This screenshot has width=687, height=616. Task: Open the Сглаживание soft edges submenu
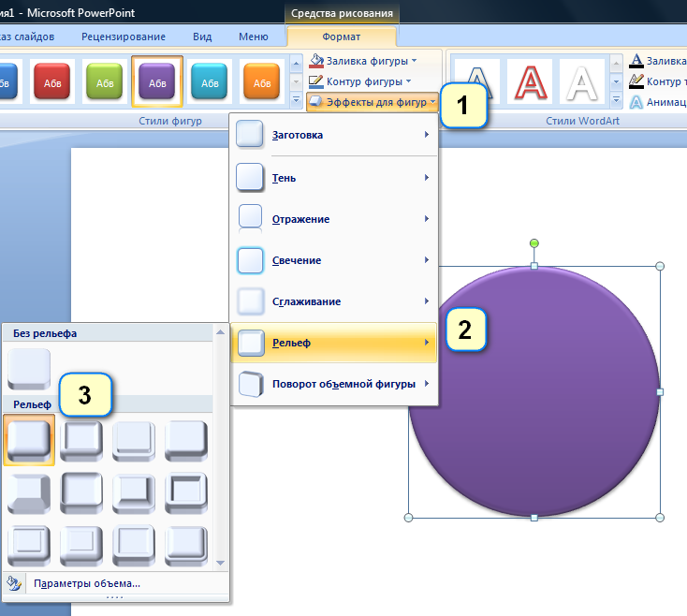334,301
